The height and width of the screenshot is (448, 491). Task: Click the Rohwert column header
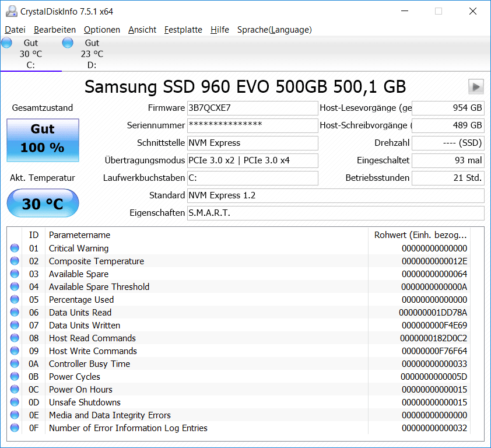coord(420,235)
